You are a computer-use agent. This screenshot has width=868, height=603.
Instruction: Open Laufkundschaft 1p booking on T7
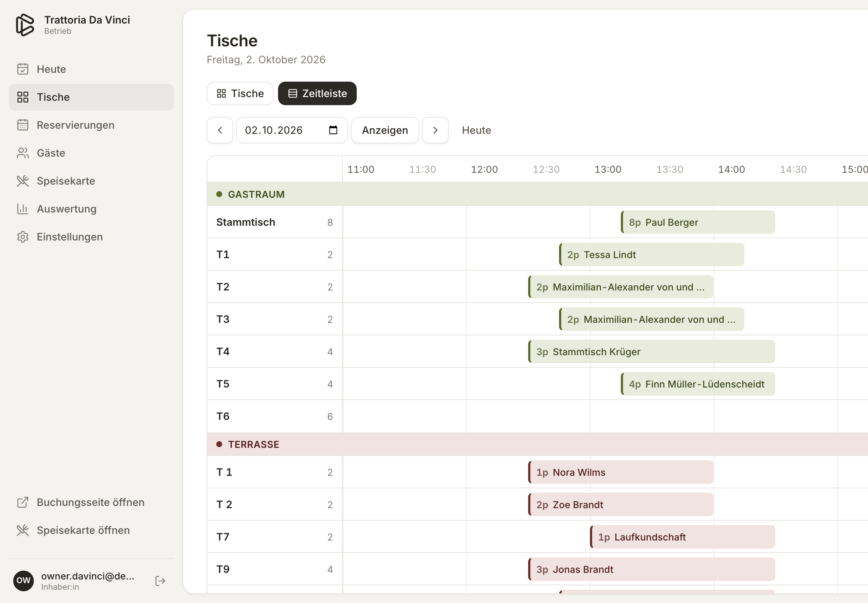pos(683,537)
